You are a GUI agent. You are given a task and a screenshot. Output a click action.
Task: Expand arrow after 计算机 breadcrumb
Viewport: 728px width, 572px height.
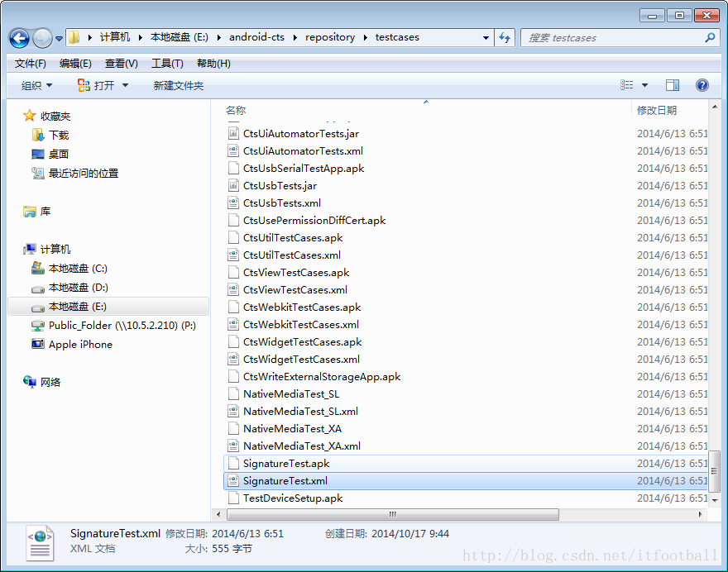[x=140, y=37]
